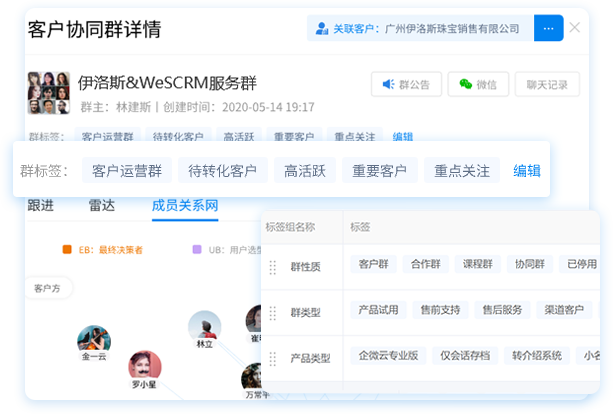
Task: Click the 编辑 link in enlarged tag bar
Action: (x=527, y=171)
